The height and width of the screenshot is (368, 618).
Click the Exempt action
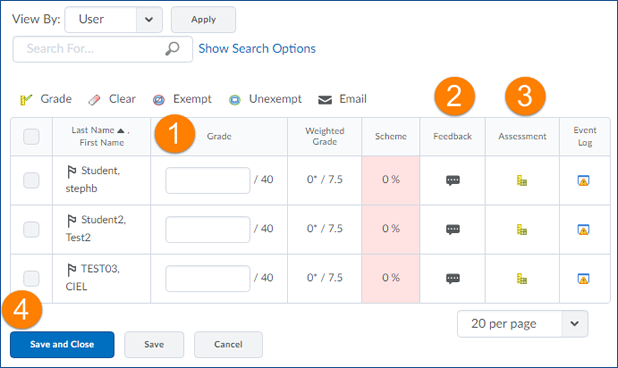coord(182,99)
